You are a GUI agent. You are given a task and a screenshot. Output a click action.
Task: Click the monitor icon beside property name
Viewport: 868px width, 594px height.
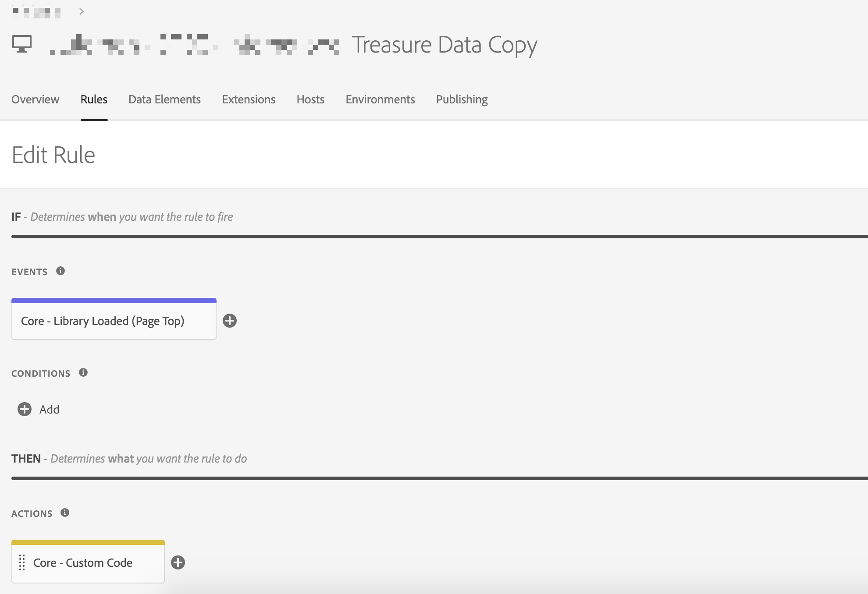(x=22, y=44)
